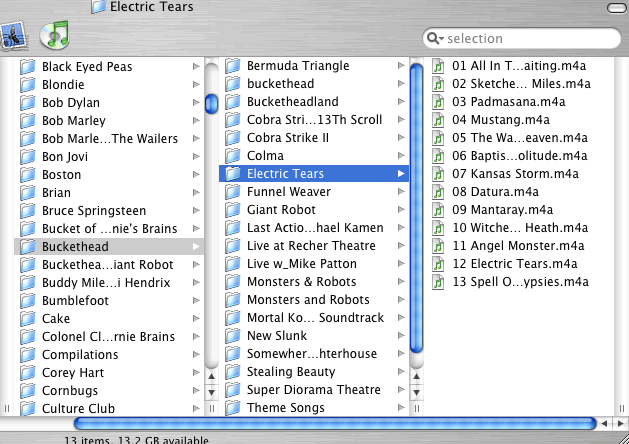
Task: Click the horizontal scroll right arrow
Action: point(620,424)
